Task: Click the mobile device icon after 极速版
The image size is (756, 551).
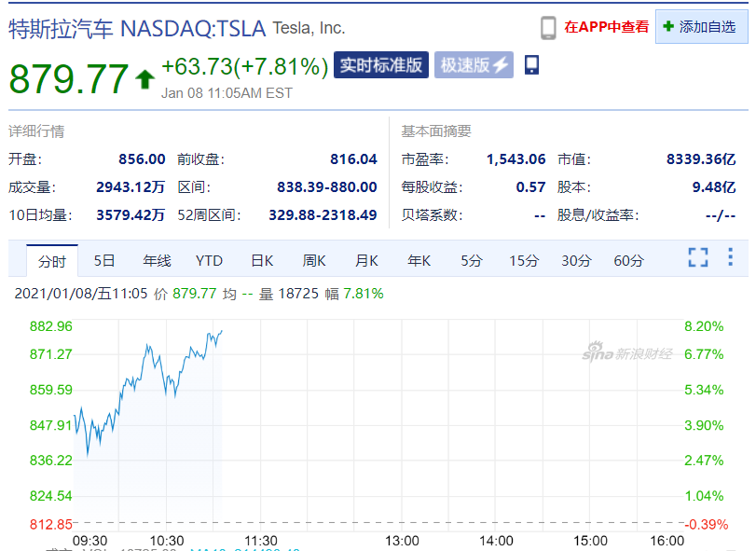Action: coord(532,65)
